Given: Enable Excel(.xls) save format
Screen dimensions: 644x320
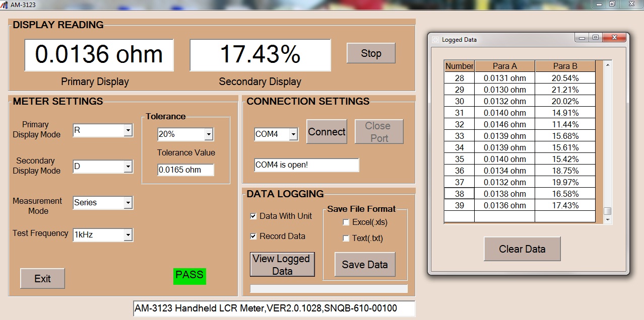Looking at the screenshot, I should point(346,222).
